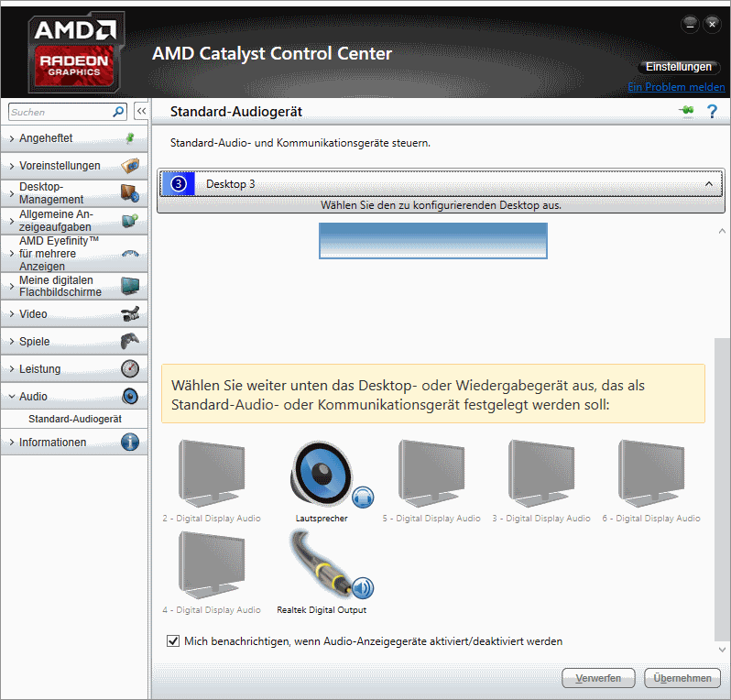Screen dimensions: 731x700
Task: Collapse the sidebar with the double-chevron button
Action: coord(141,111)
